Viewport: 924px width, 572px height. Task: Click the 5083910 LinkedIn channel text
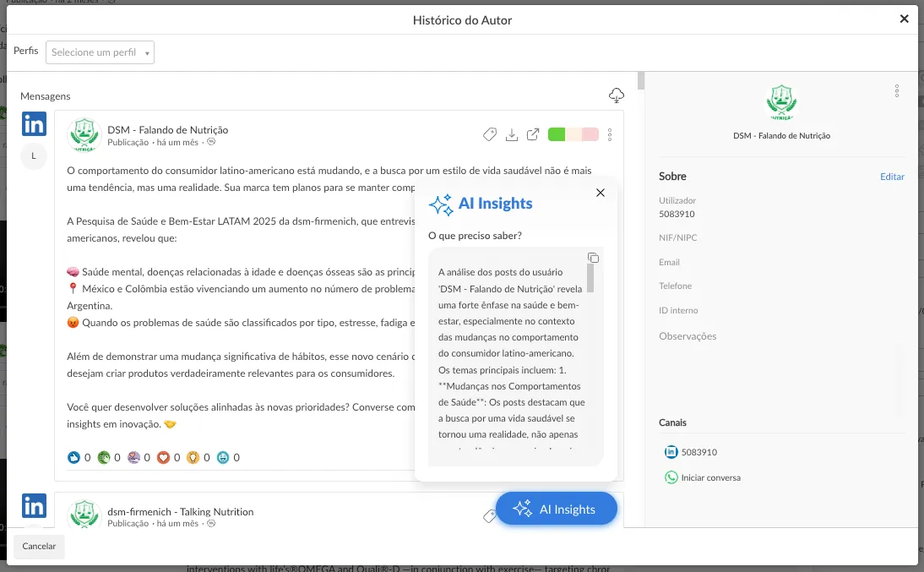pyautogui.click(x=698, y=452)
